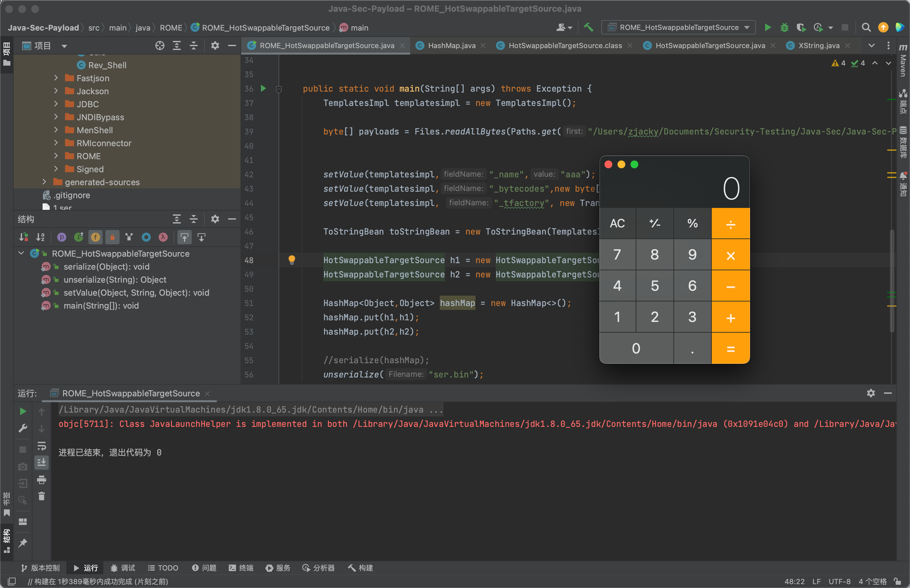This screenshot has height=588, width=910.
Task: Expand all in project panel
Action: click(x=177, y=46)
